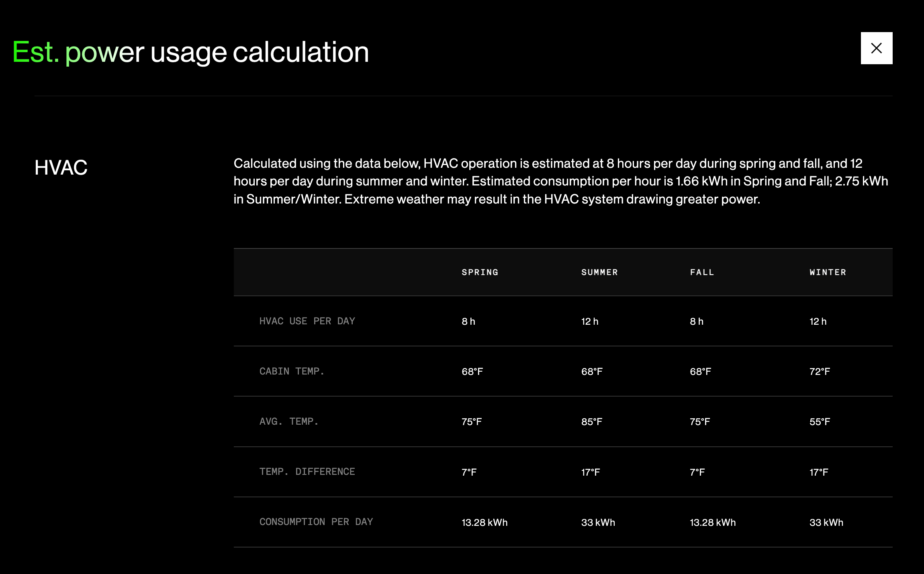
Task: Click the winter cabin temp 72°F value
Action: click(x=819, y=372)
